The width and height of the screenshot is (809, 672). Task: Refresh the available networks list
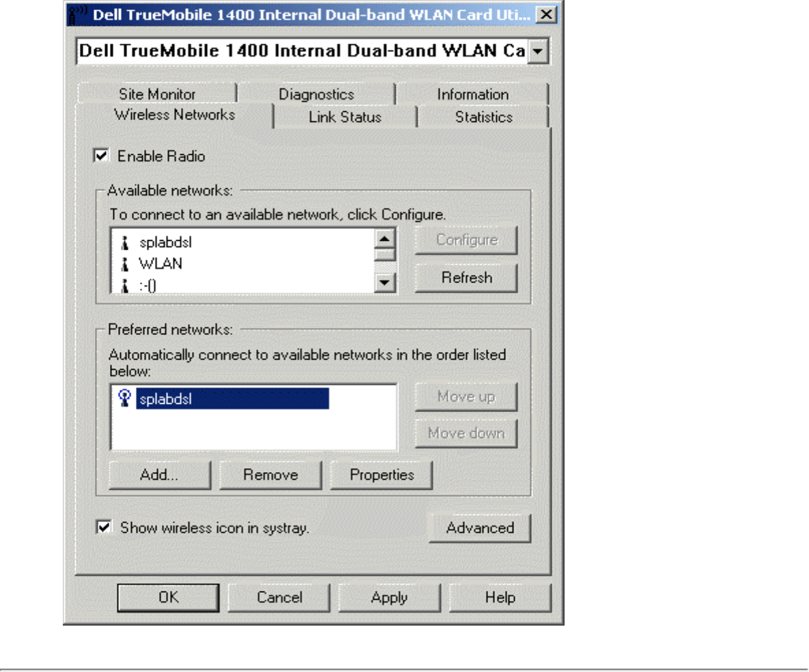466,278
